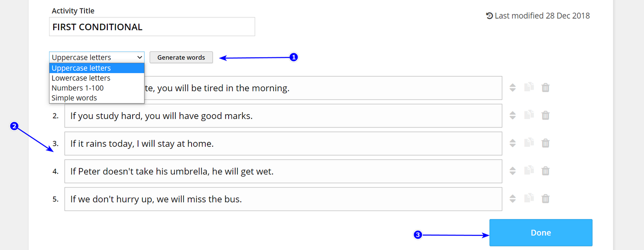Viewport: 644px width, 250px height.
Task: Reorder sentence 5 using up-down arrows
Action: click(x=512, y=199)
